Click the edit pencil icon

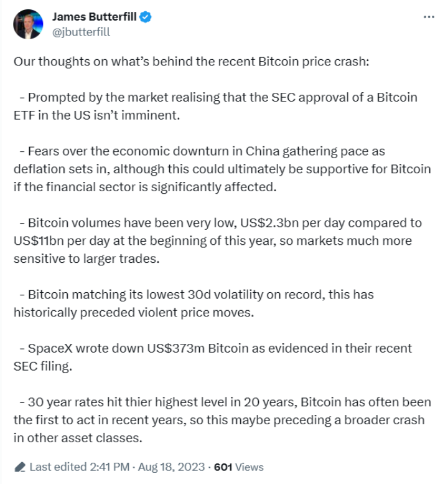[19, 467]
